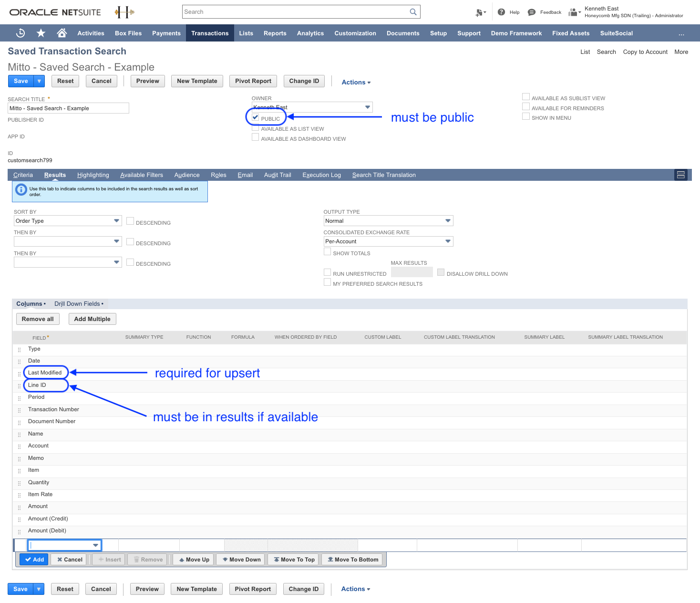Open the new column field dropdown
Image resolution: width=700 pixels, height=603 pixels.
tap(95, 545)
